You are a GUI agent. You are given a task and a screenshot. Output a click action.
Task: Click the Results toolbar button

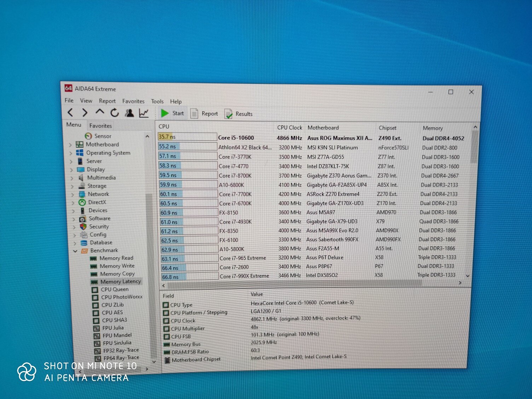(x=238, y=114)
